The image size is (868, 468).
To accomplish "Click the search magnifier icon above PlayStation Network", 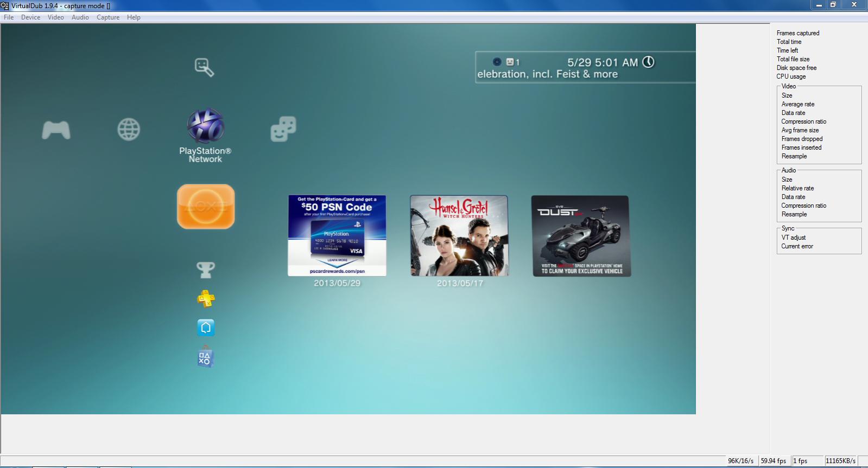I will tap(205, 67).
